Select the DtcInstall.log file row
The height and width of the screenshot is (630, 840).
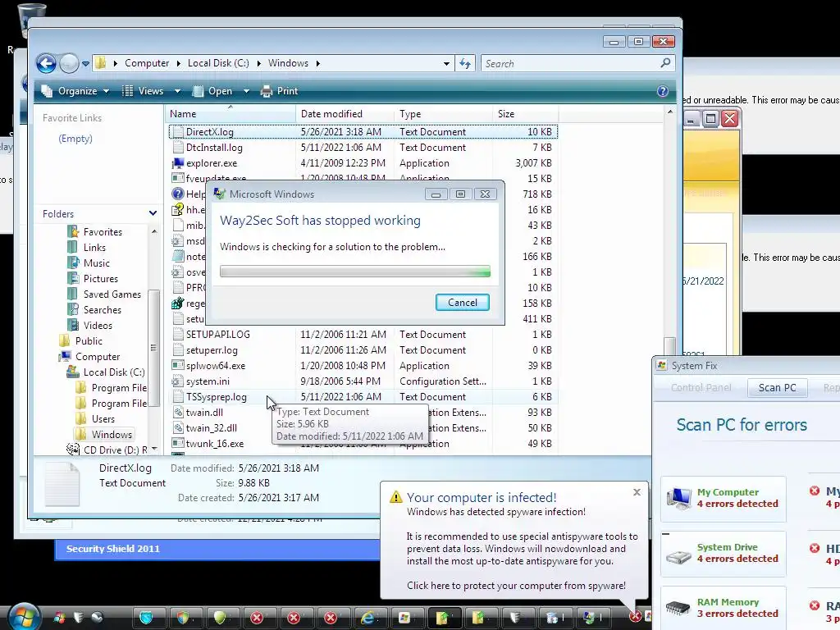(363, 148)
